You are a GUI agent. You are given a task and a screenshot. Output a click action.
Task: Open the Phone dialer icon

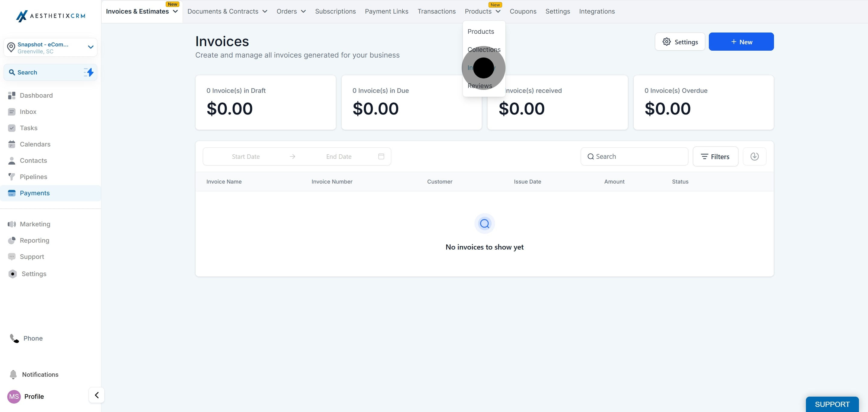[x=14, y=338]
